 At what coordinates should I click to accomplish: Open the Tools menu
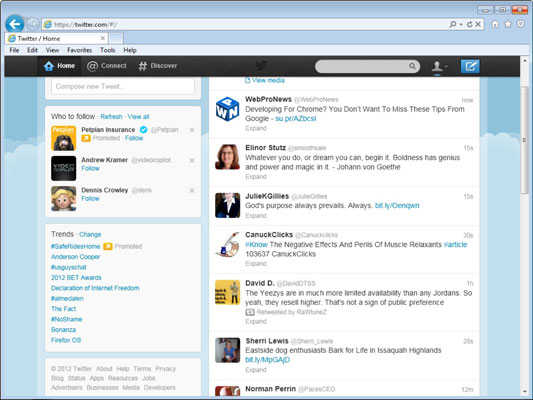(x=108, y=50)
